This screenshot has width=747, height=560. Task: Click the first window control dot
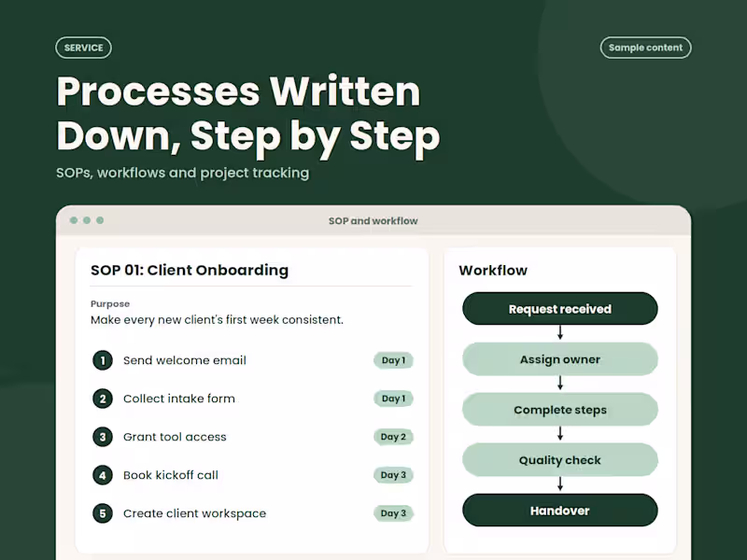tap(74, 220)
